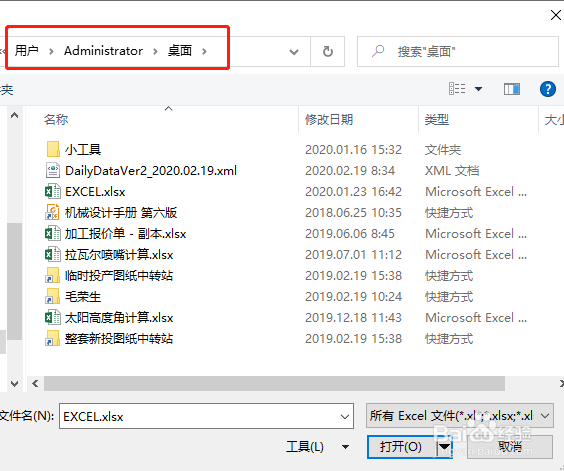Sort by the 名称 column header
564x471 pixels.
click(56, 119)
